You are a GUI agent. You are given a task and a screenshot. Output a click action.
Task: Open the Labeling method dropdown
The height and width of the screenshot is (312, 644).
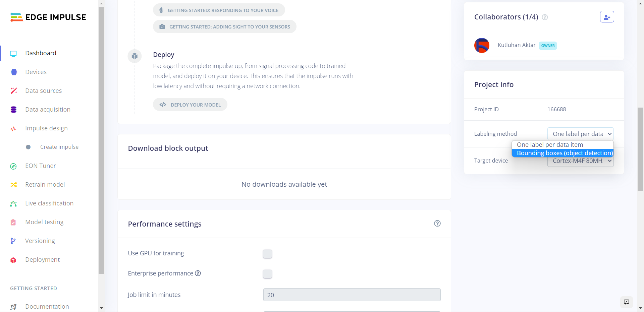[x=580, y=134]
